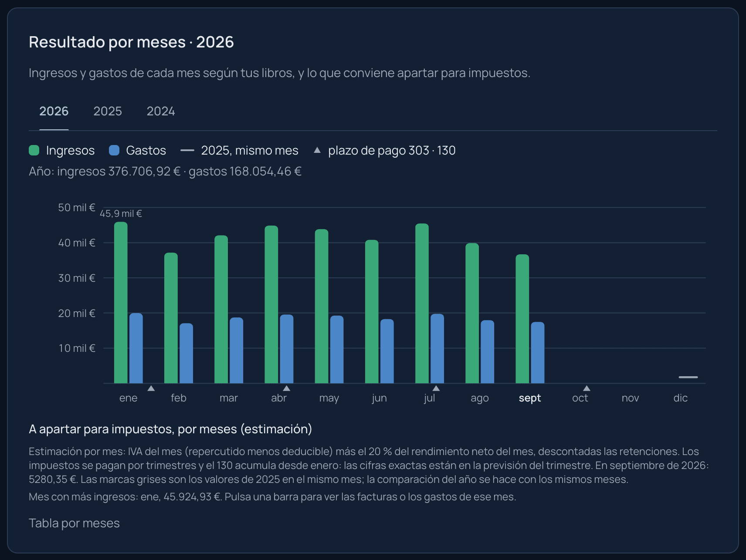746x560 pixels.
Task: Select the August blue expenses bar
Action: [487, 352]
